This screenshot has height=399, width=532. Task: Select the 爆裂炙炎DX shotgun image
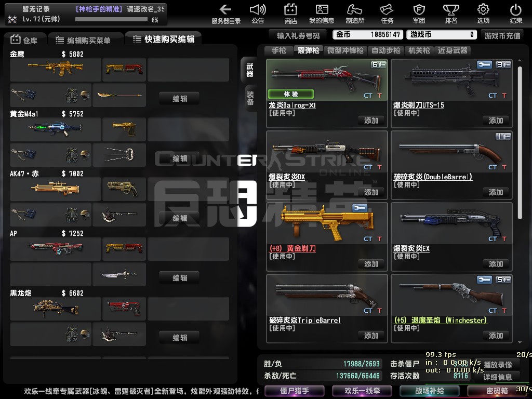327,151
